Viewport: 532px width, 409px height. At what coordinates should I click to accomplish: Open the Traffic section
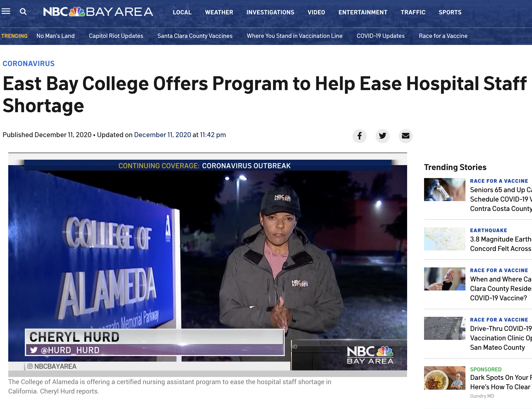pyautogui.click(x=413, y=12)
